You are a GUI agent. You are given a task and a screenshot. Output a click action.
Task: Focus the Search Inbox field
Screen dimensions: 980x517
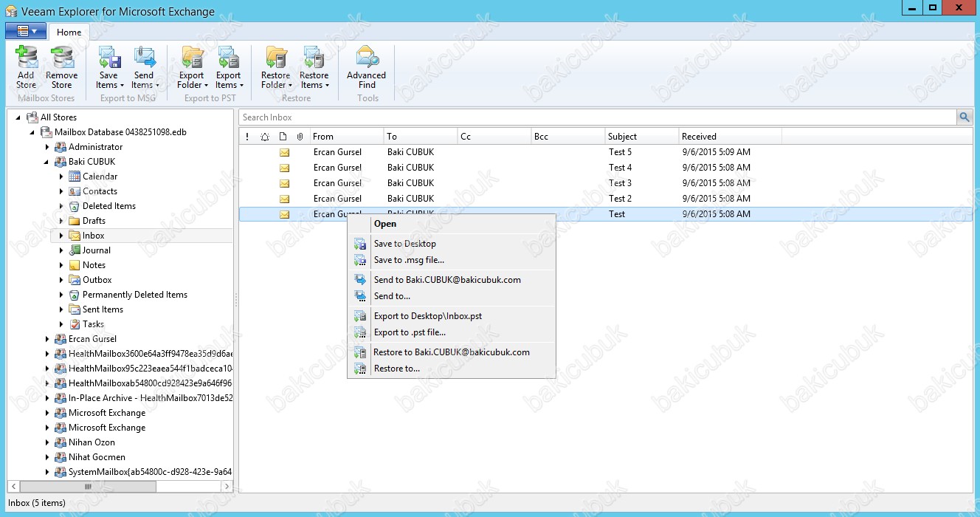(598, 117)
